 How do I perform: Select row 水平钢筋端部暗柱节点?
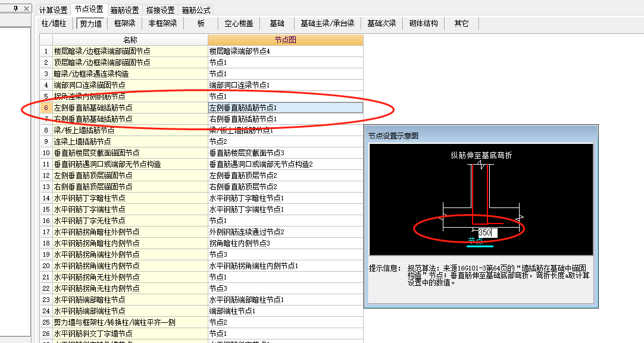pos(130,300)
